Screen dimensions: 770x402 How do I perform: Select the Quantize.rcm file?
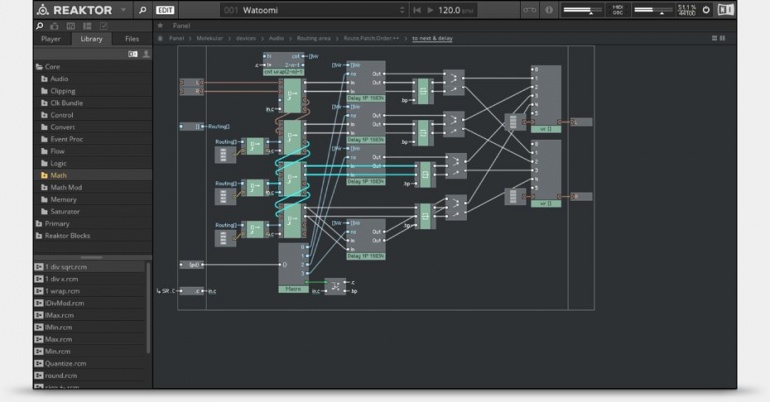64,364
